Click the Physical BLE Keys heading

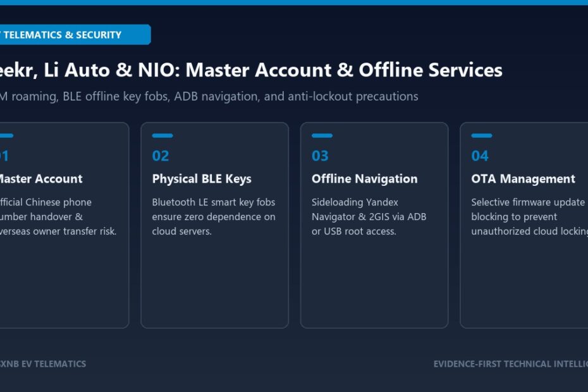202,179
